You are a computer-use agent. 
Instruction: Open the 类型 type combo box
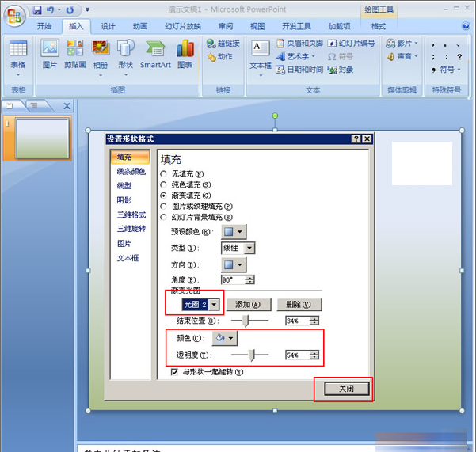(x=238, y=248)
